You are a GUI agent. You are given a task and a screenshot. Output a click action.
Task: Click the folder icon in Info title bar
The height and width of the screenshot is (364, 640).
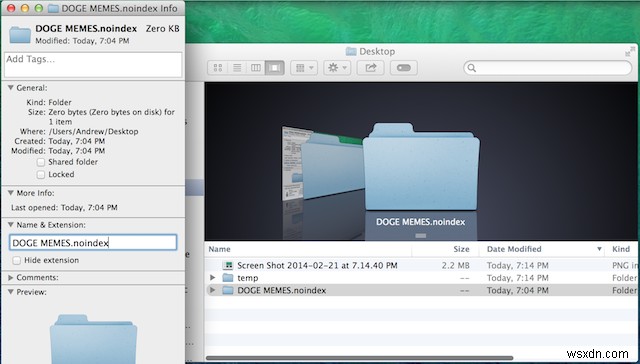(53, 8)
